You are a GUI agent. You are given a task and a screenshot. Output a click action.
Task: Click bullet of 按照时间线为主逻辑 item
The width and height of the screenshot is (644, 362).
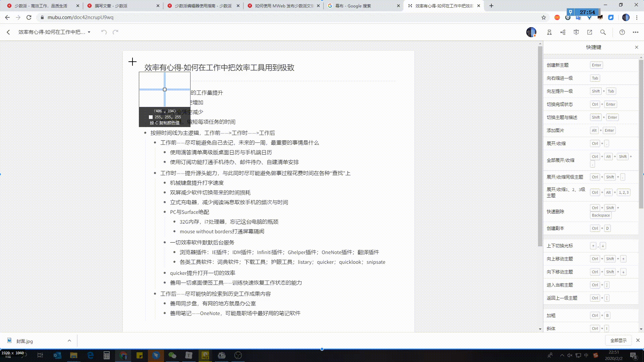145,133
